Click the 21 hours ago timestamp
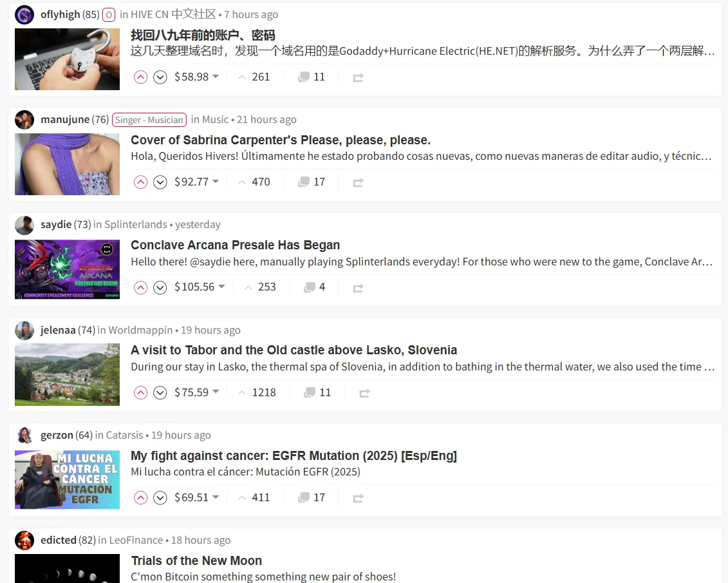The image size is (728, 583). click(x=266, y=119)
